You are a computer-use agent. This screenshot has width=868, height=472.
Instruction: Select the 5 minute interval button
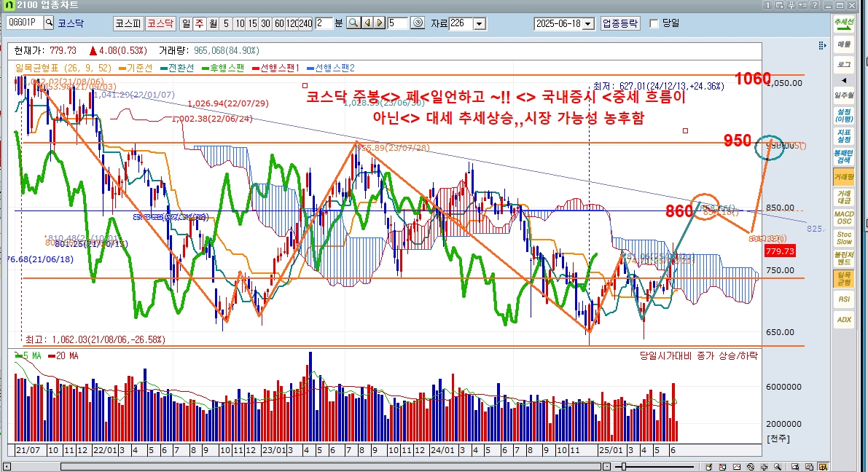pos(226,23)
